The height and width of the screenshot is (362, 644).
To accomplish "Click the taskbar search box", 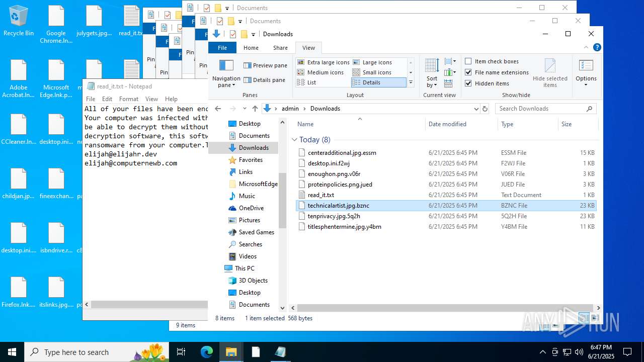I will coord(98,352).
